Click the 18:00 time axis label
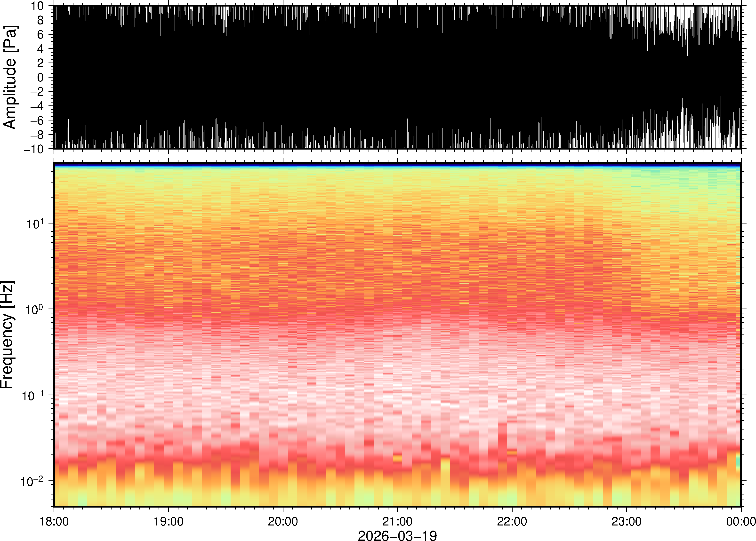Viewport: 756px width, 541px height. pyautogui.click(x=54, y=521)
